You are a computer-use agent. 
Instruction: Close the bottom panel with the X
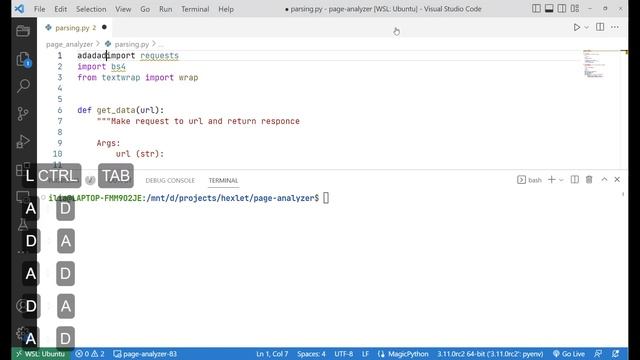coord(617,180)
